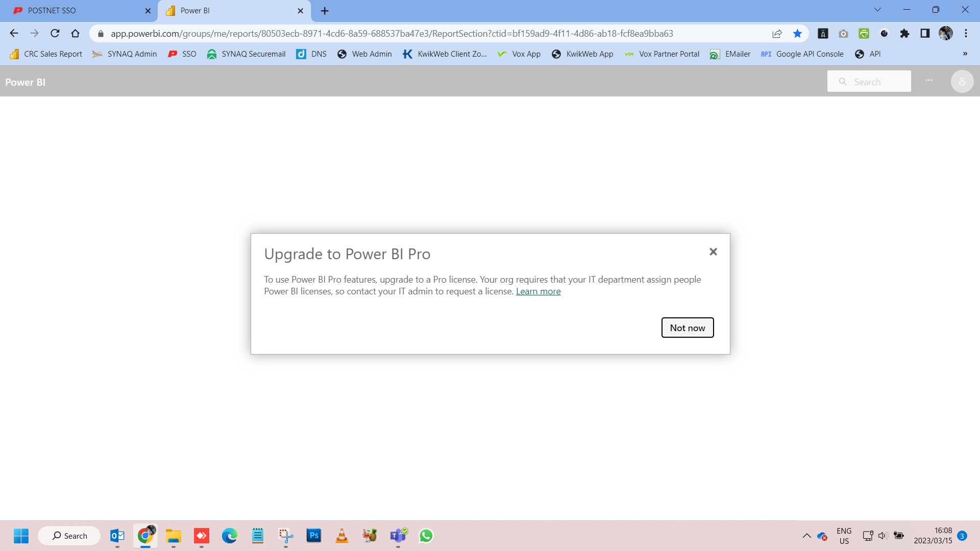980x551 pixels.
Task: Open Google API Console bookmark
Action: coord(802,54)
